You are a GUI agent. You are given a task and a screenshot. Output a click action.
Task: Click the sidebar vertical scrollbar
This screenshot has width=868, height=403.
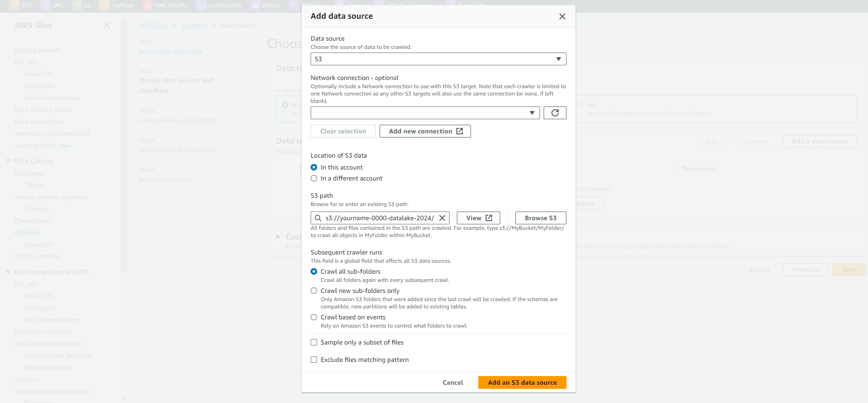tap(124, 146)
